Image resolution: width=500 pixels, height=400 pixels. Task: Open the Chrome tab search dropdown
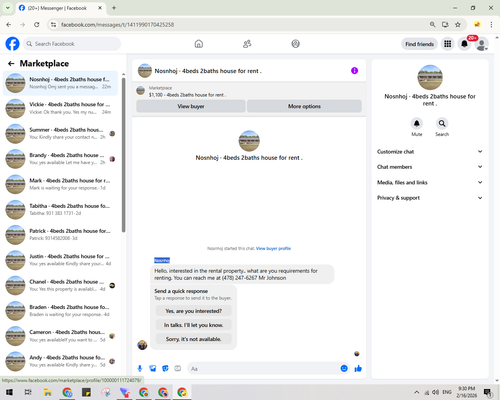tap(8, 8)
